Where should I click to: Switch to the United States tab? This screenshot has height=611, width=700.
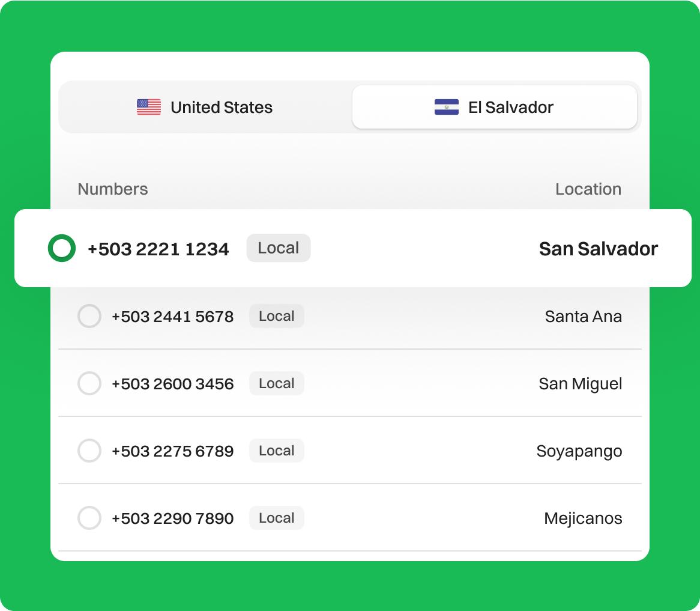point(205,108)
